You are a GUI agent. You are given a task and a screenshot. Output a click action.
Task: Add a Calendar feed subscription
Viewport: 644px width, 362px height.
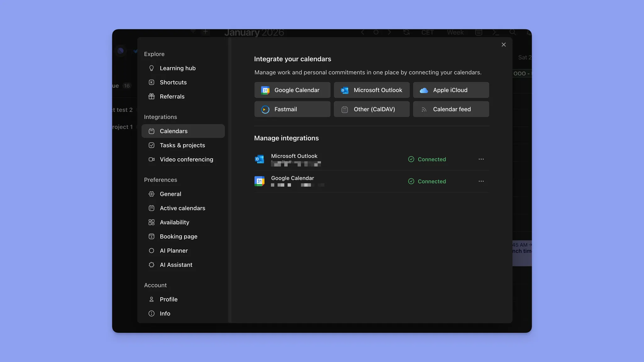click(x=451, y=109)
